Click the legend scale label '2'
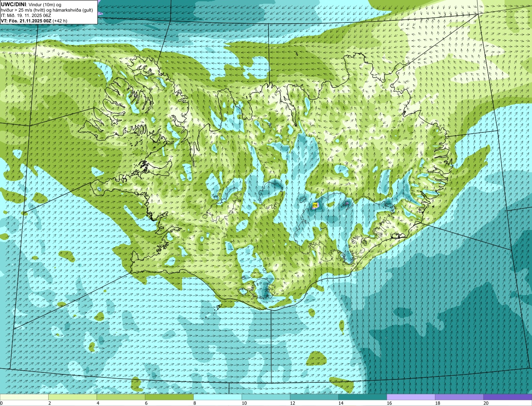Viewport: 532px width, 406px height. 49,403
